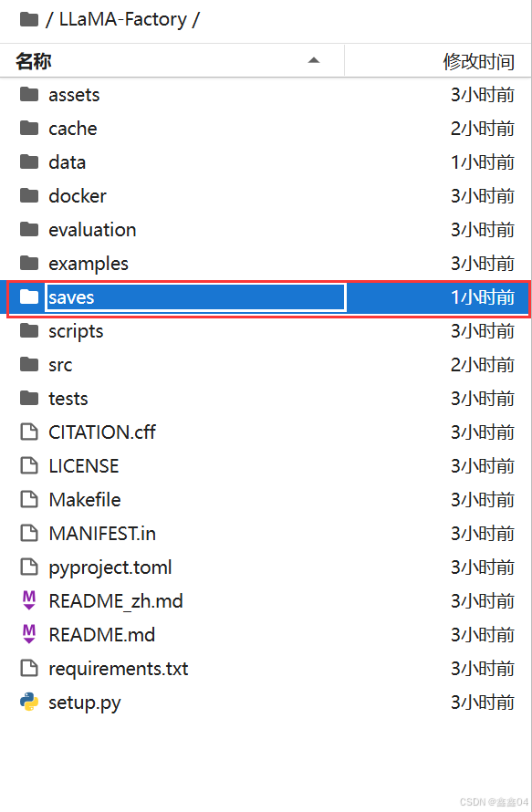Click the file icon beside requirements.txt

29,668
